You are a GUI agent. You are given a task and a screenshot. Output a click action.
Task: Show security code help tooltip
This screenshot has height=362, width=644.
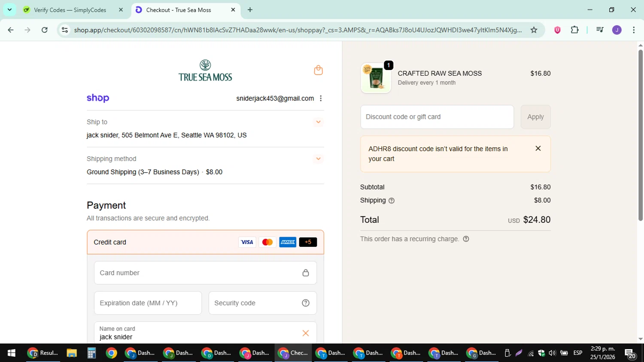(x=306, y=303)
